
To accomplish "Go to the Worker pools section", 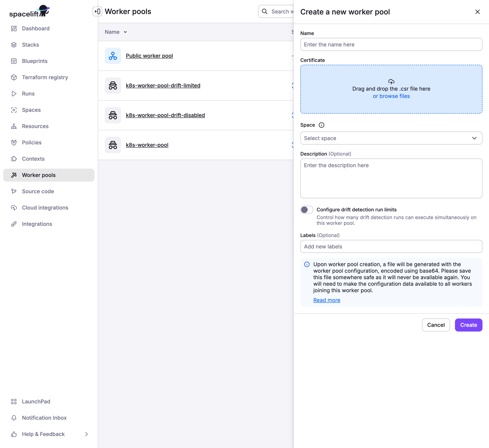I will [x=39, y=175].
